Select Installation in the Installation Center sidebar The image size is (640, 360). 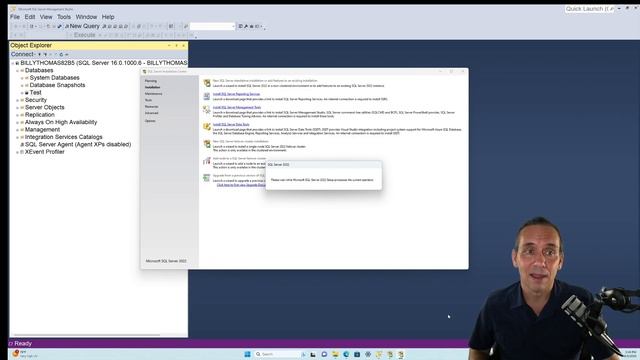pyautogui.click(x=152, y=87)
